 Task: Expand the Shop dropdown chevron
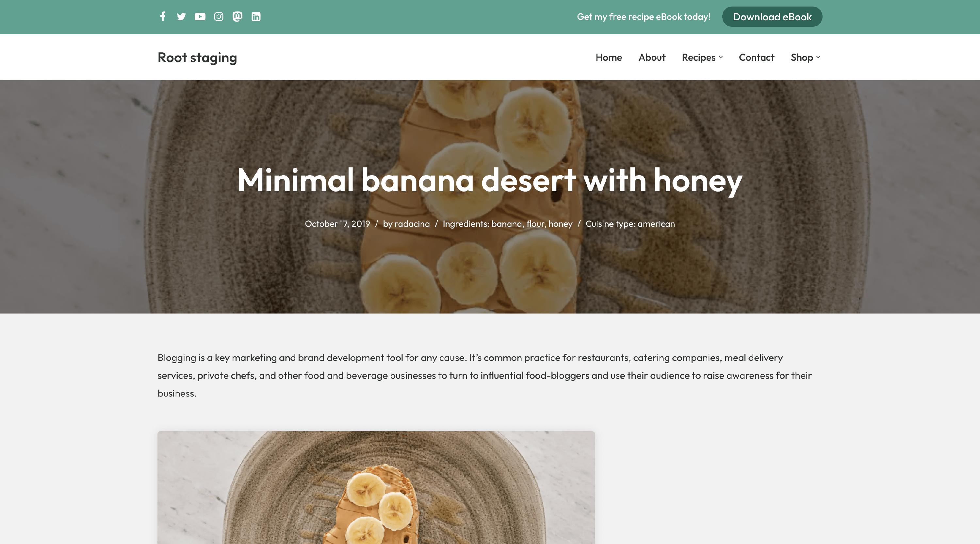818,57
